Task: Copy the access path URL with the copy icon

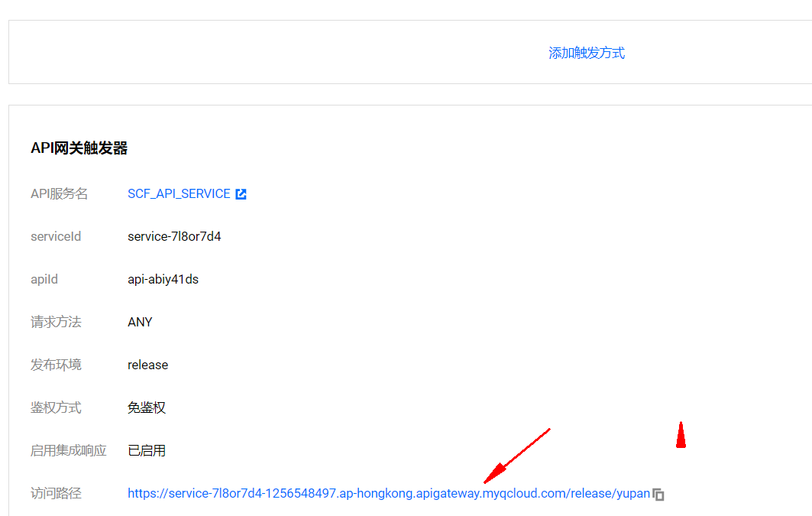Action: click(x=658, y=495)
